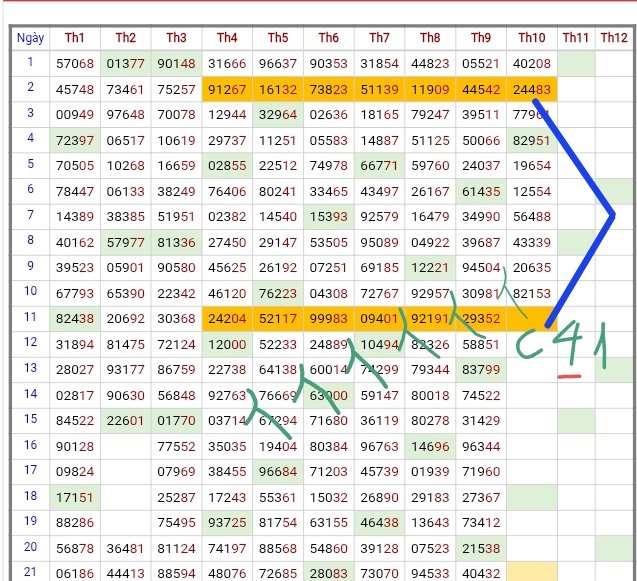Click the Th10 column header
Viewport: 637px width, 581px height.
(x=532, y=38)
